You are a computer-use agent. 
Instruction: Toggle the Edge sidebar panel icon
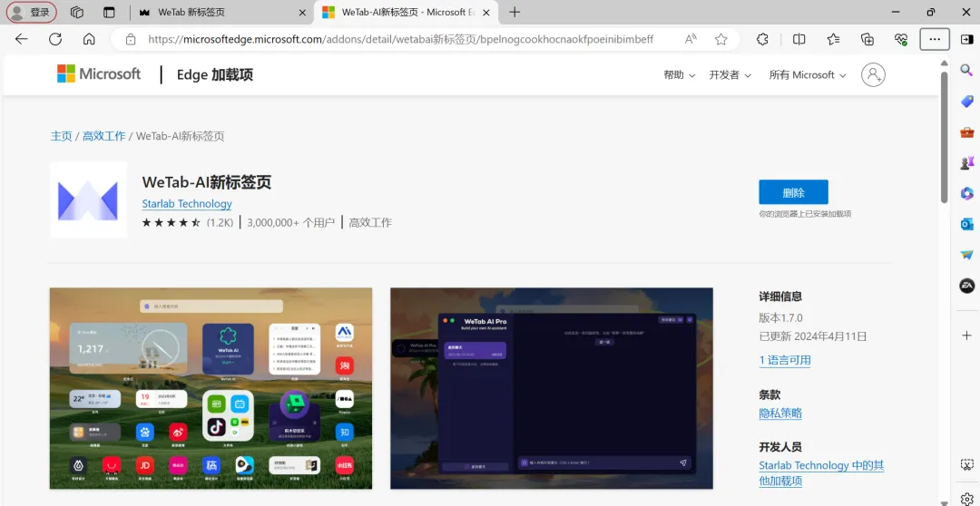point(967,39)
